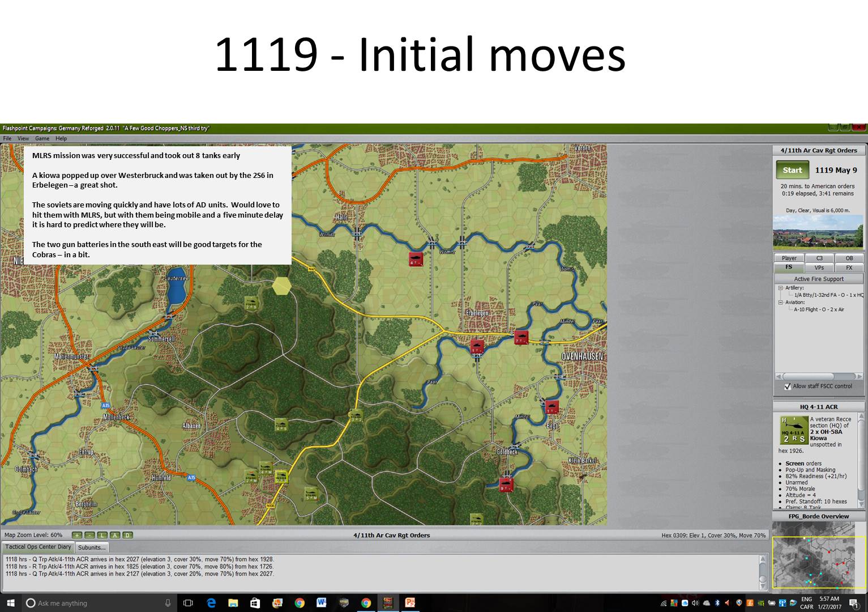Image resolution: width=868 pixels, height=612 pixels.
Task: Select the FS tab
Action: (789, 267)
